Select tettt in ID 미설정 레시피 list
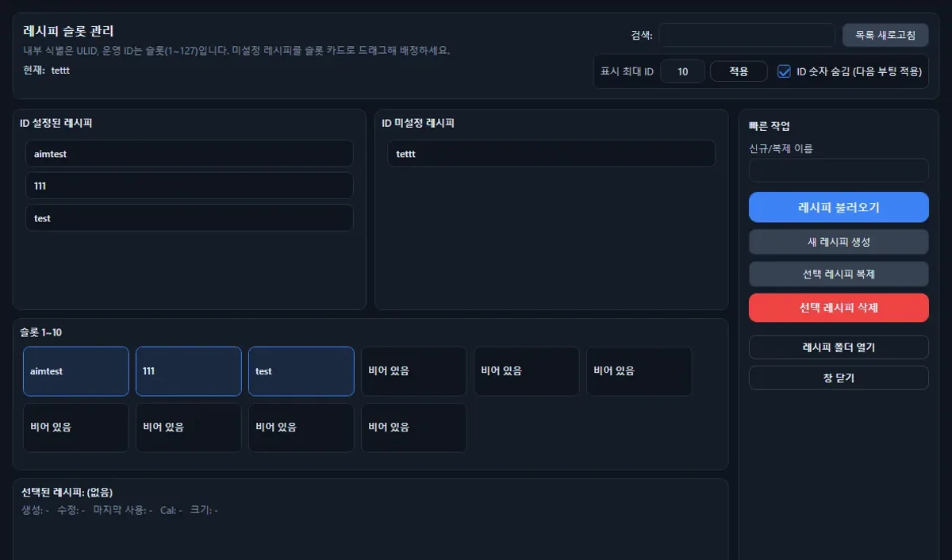 551,154
